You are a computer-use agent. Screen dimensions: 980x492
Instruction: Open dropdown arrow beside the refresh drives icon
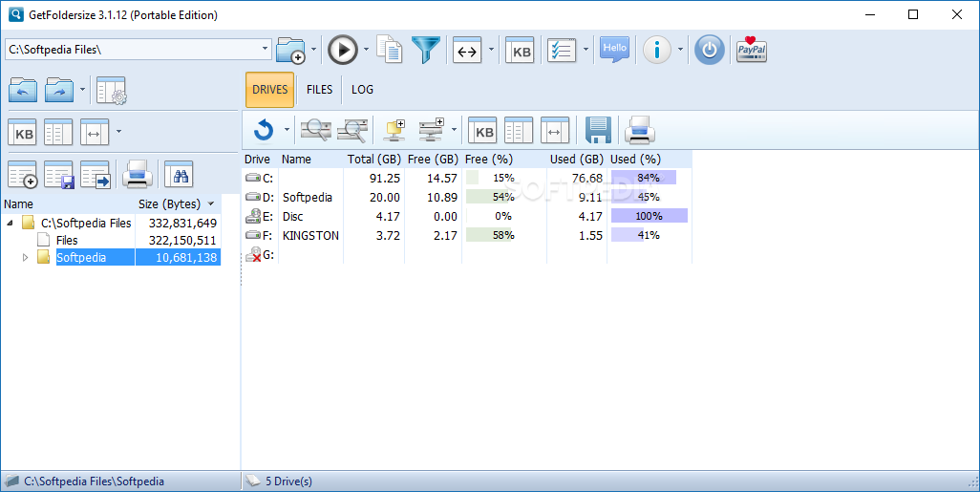pyautogui.click(x=287, y=130)
